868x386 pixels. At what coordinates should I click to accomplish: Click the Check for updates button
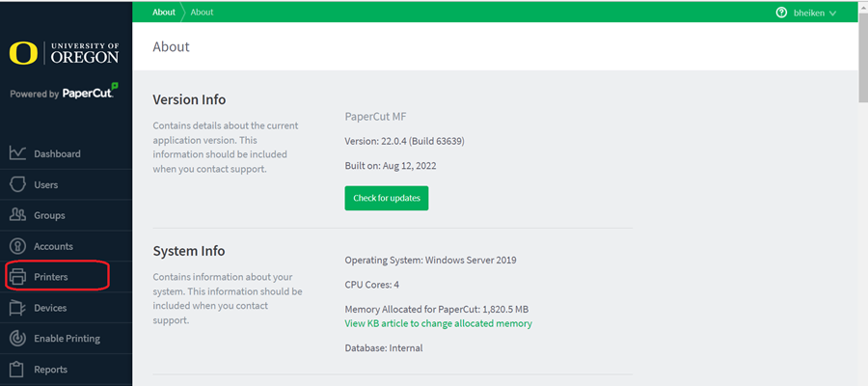point(387,198)
